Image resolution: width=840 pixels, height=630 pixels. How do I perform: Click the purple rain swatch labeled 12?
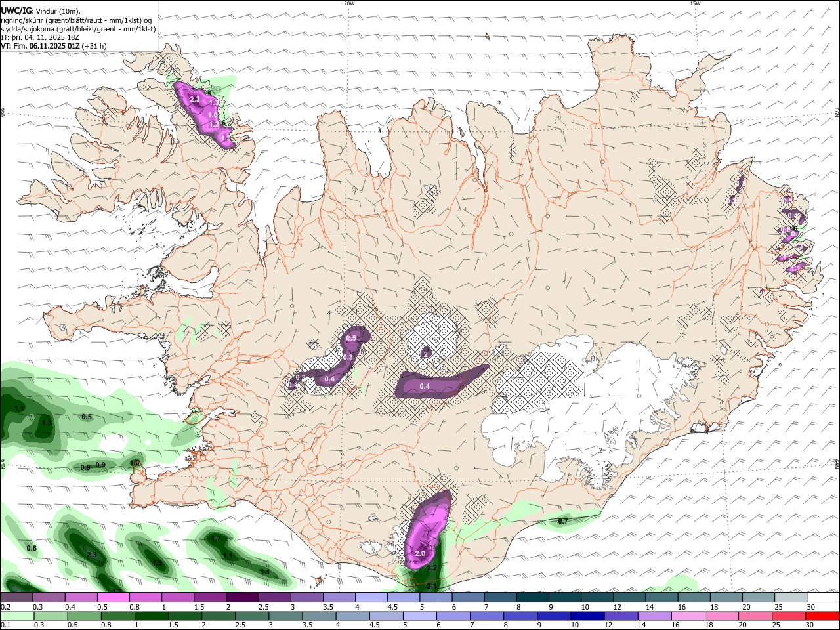621,616
